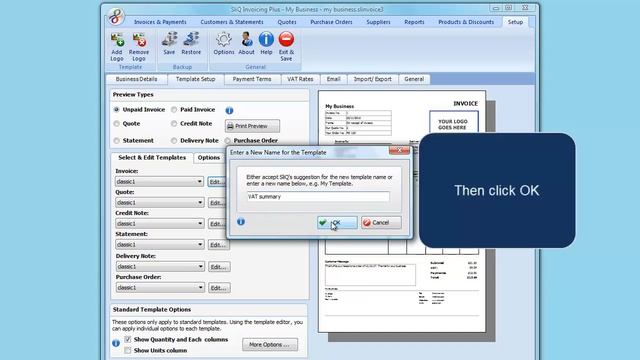Screen dimensions: 640x360
Task: Switch to the Options sub-tab
Action: (209, 158)
